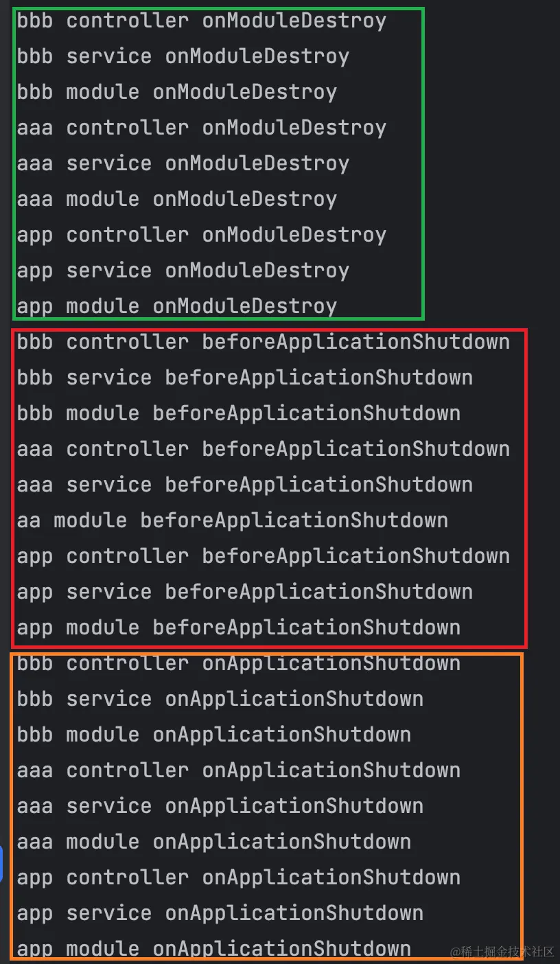Select the 'bbb service onModuleDestroy' line
The height and width of the screenshot is (964, 560).
click(x=183, y=57)
